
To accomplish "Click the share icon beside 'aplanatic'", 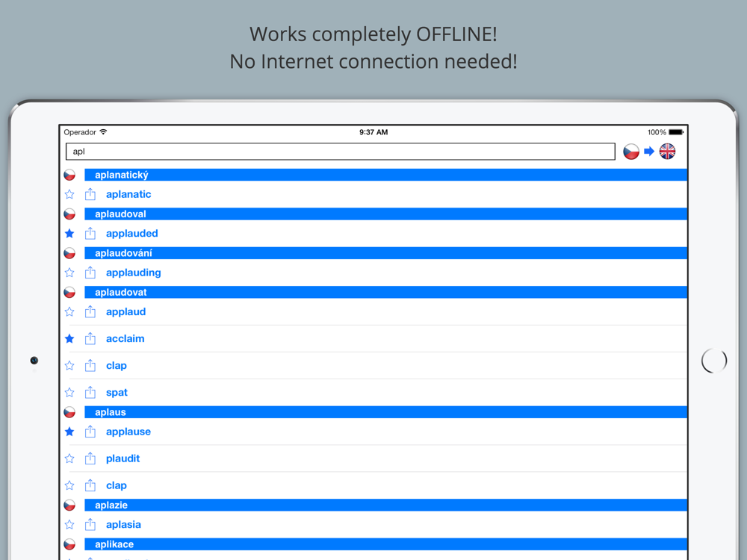I will 90,194.
